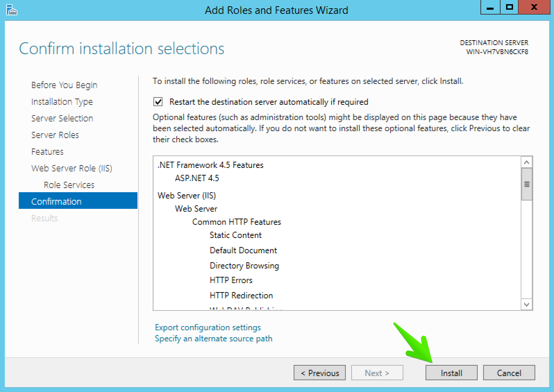Image resolution: width=554 pixels, height=392 pixels.
Task: Cancel the wizard
Action: click(509, 373)
